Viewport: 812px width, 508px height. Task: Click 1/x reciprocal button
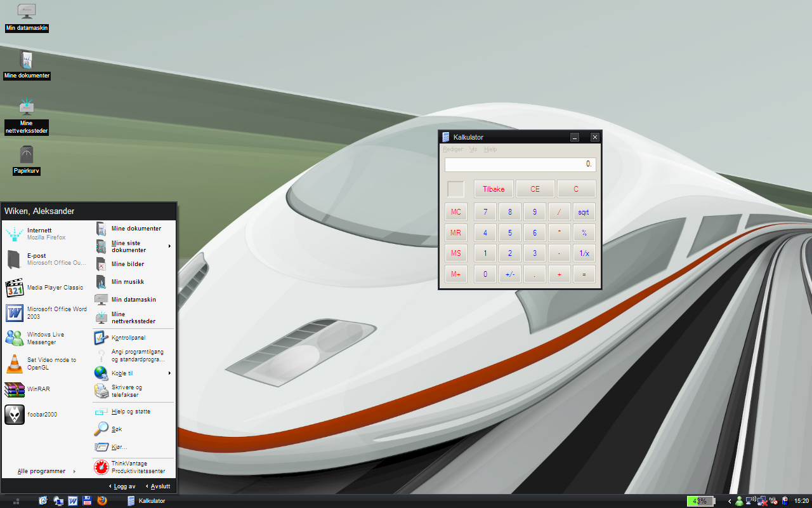(584, 253)
